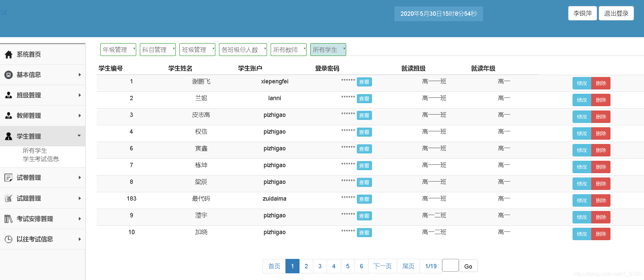Image resolution: width=644 pixels, height=280 pixels.
Task: Click the 教师管理 sidebar icon
Action: click(x=9, y=116)
